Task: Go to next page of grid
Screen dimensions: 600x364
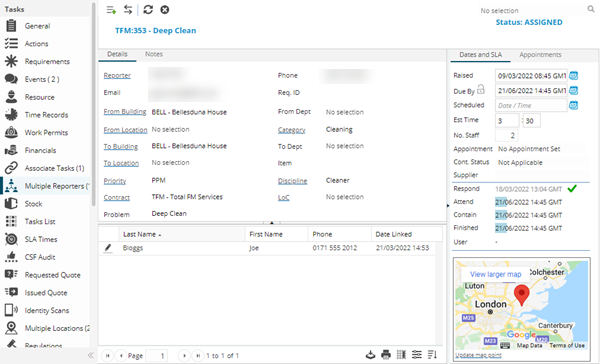Action: (184, 356)
